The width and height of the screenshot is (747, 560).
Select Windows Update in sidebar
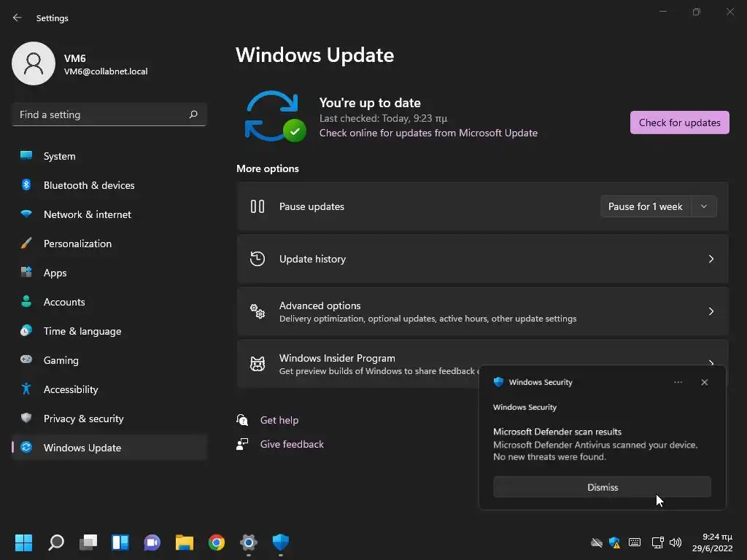coord(109,448)
